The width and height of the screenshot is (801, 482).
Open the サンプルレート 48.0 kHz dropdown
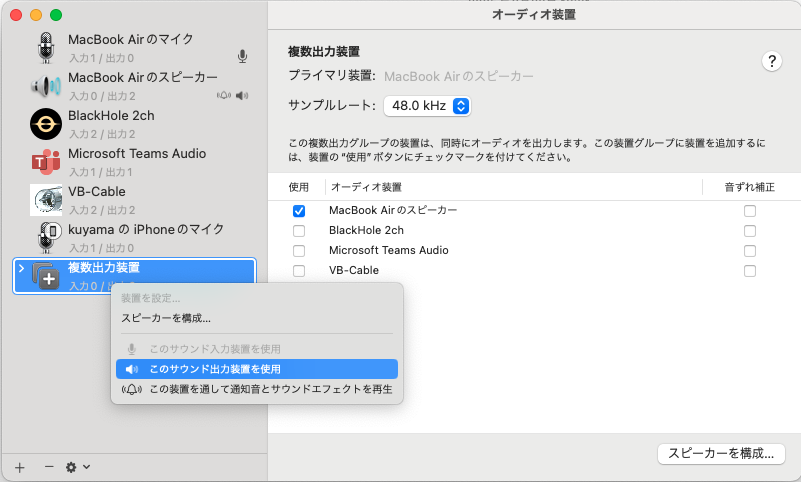click(x=427, y=106)
